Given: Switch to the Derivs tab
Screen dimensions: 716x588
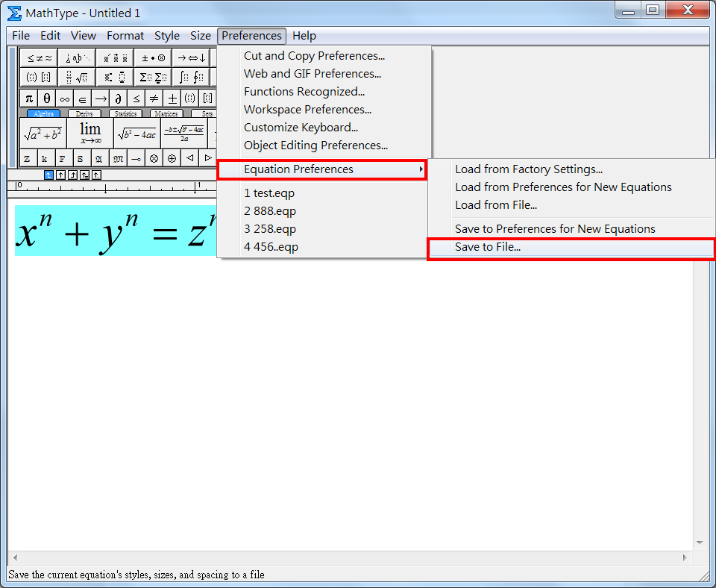Looking at the screenshot, I should 84,113.
